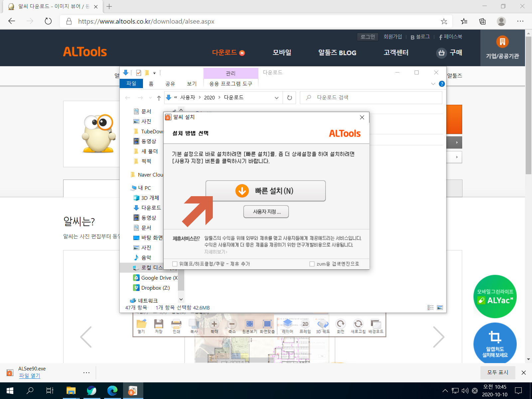Image resolution: width=532 pixels, height=399 pixels.
Task: Open the 공유 ribbon tab in Explorer
Action: 170,83
